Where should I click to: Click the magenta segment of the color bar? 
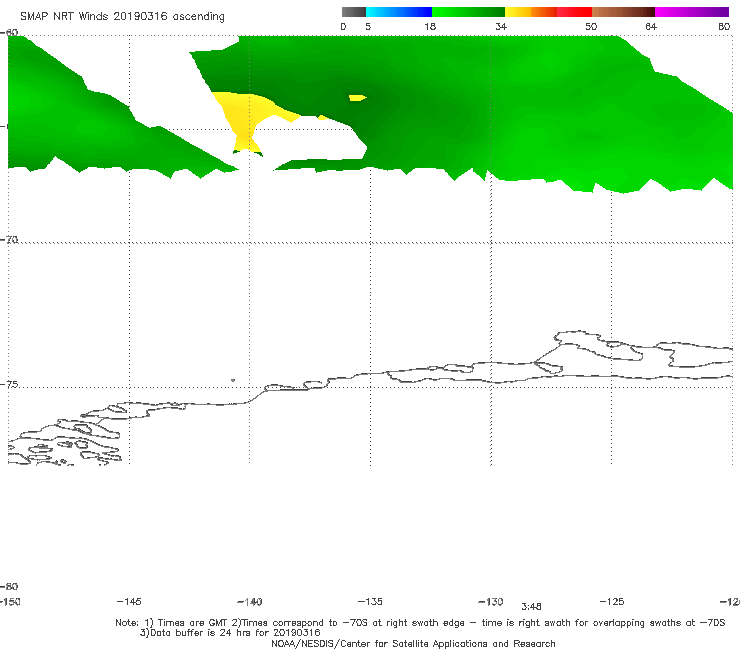pyautogui.click(x=691, y=12)
